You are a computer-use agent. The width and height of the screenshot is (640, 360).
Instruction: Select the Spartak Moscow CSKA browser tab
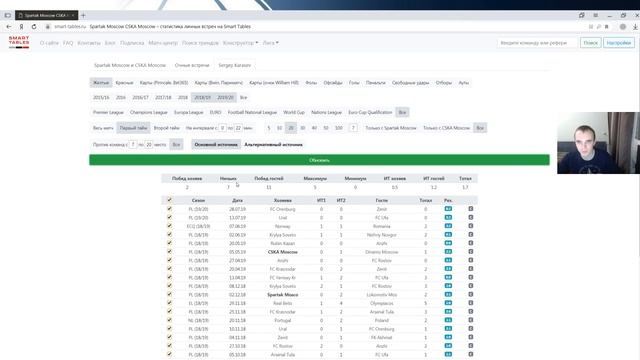click(x=46, y=16)
